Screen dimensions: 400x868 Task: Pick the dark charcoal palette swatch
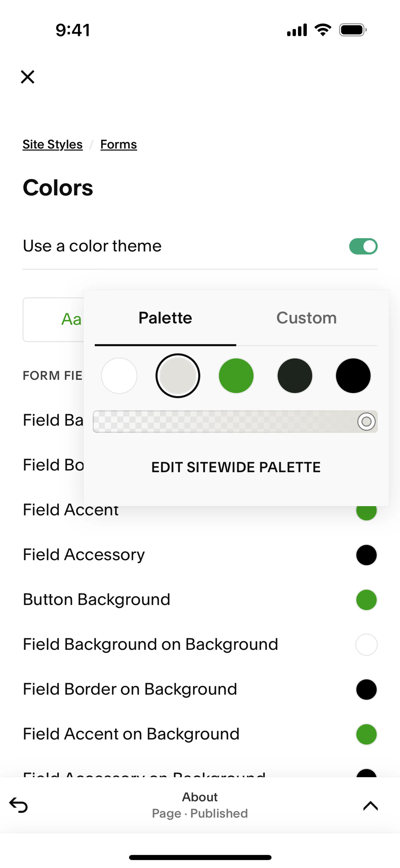(x=295, y=376)
